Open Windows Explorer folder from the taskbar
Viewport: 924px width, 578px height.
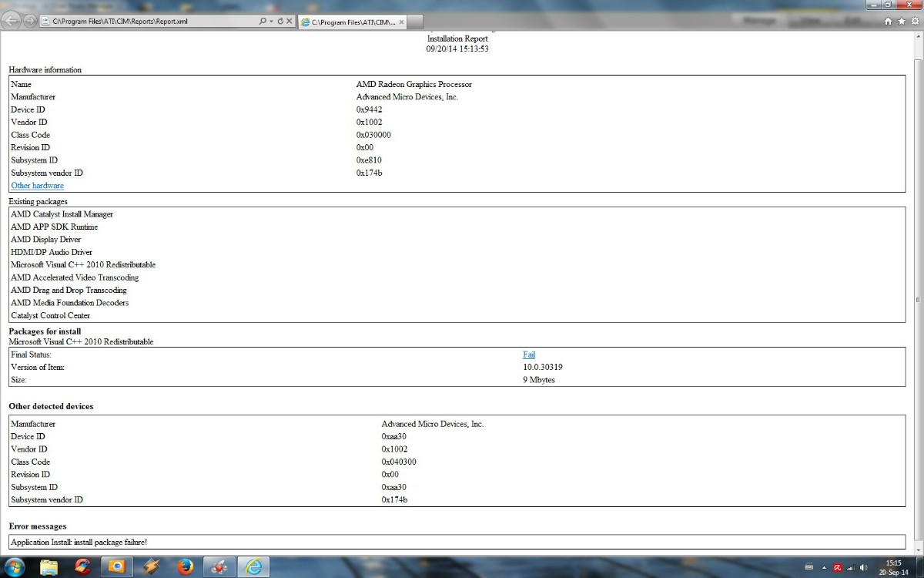coord(49,567)
